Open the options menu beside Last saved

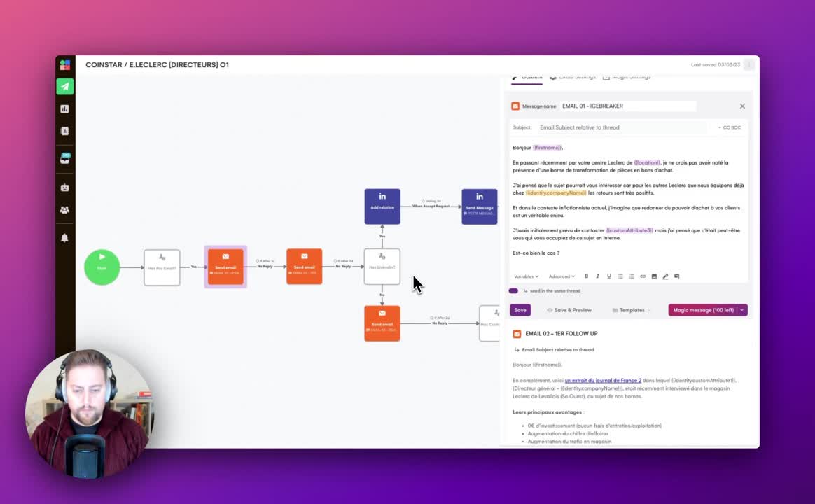tap(749, 65)
